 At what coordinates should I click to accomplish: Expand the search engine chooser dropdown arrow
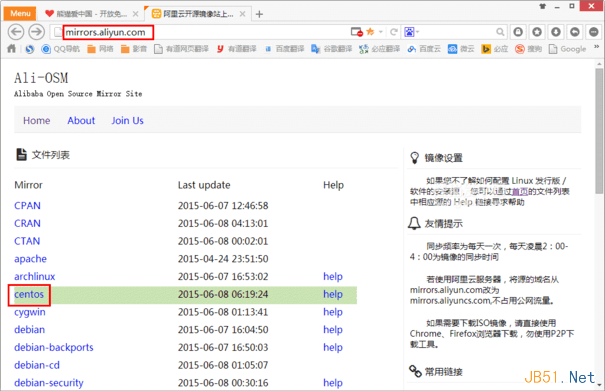pyautogui.click(x=417, y=32)
